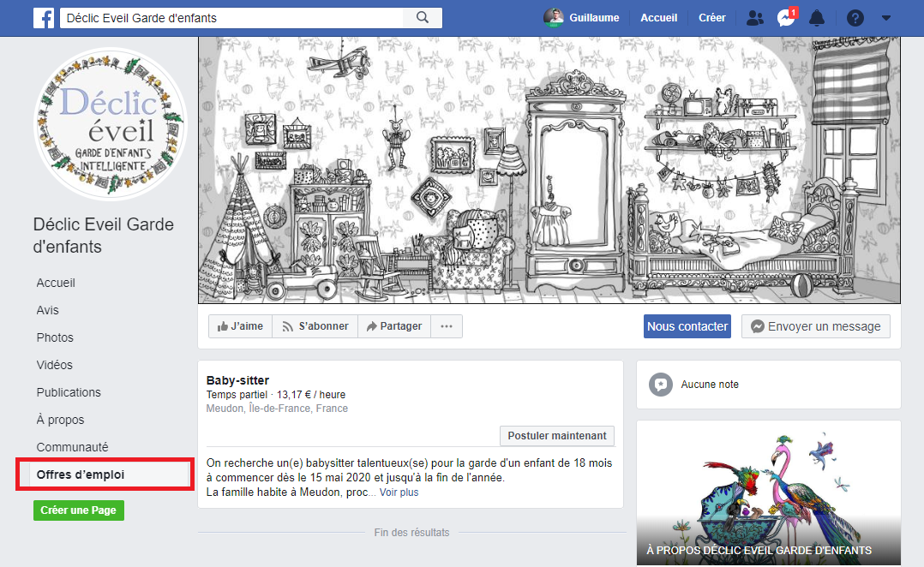Click Accueil in the top bar

click(659, 18)
